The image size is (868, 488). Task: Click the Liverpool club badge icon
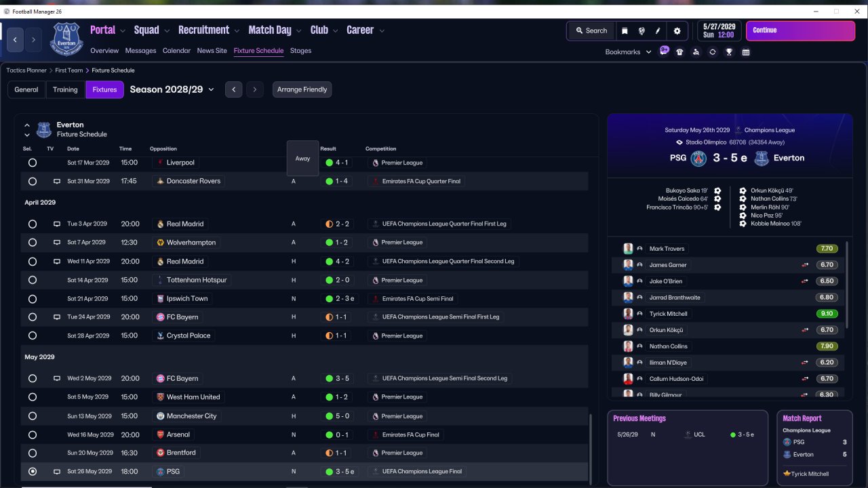tap(160, 163)
